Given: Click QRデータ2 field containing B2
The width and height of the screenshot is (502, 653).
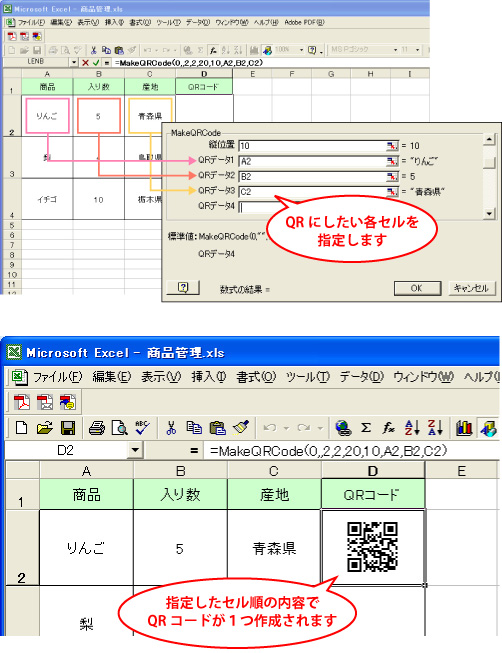Looking at the screenshot, I should tap(312, 176).
